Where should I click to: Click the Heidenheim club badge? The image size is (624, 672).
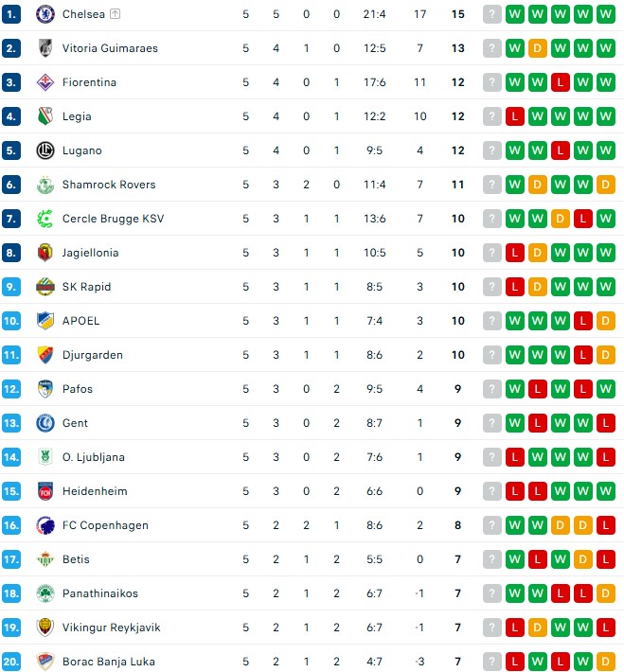[x=45, y=491]
